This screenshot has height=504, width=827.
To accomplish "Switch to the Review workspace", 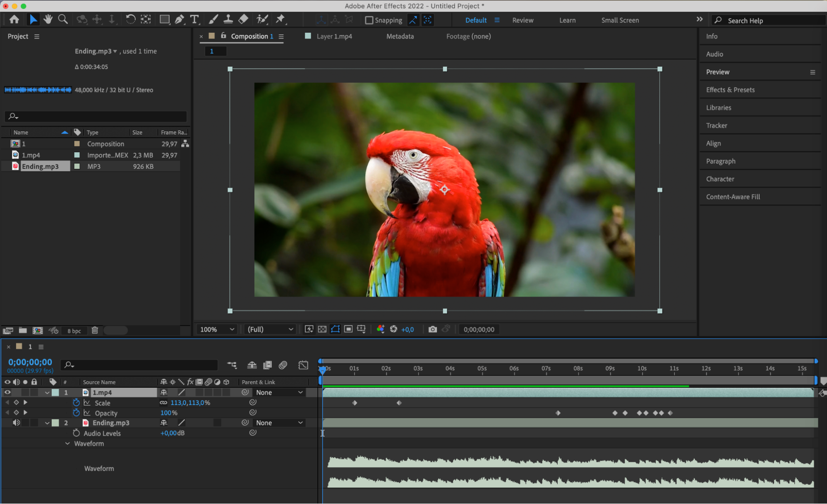I will pyautogui.click(x=523, y=20).
